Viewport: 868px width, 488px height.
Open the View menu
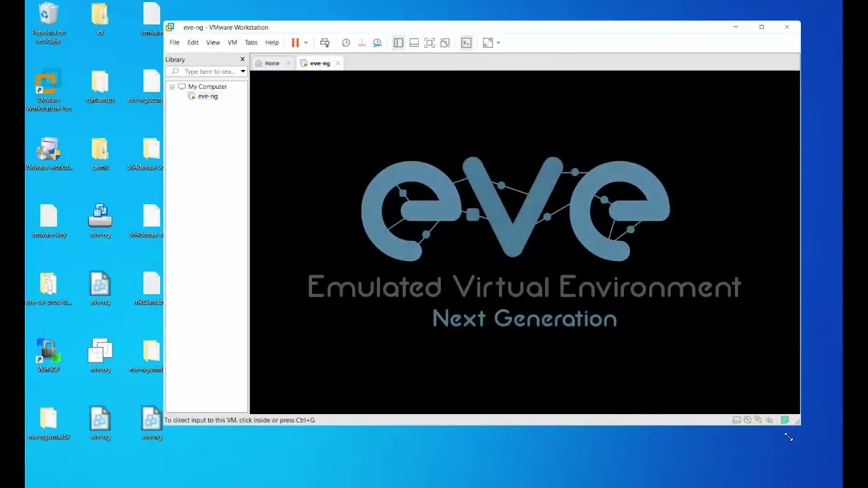click(213, 43)
